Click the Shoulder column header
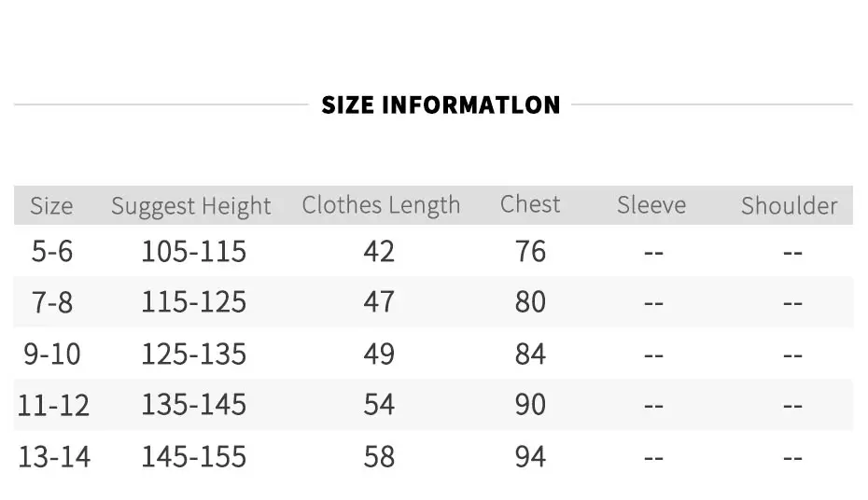868x500 pixels. pos(790,206)
